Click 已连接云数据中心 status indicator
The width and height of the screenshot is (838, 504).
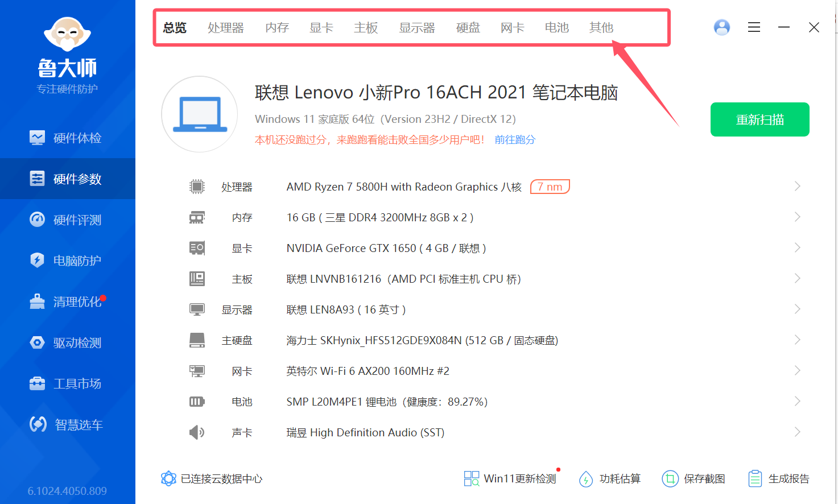click(x=212, y=478)
